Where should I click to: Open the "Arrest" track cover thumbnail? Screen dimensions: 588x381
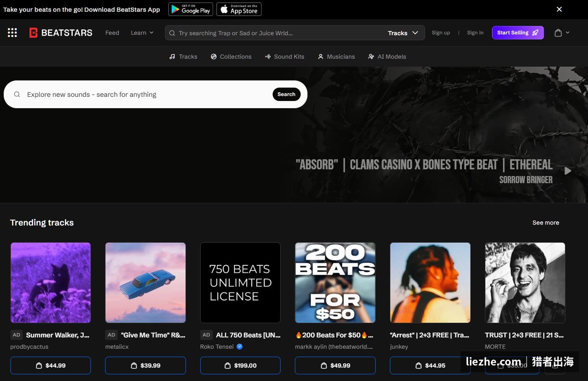pos(430,283)
